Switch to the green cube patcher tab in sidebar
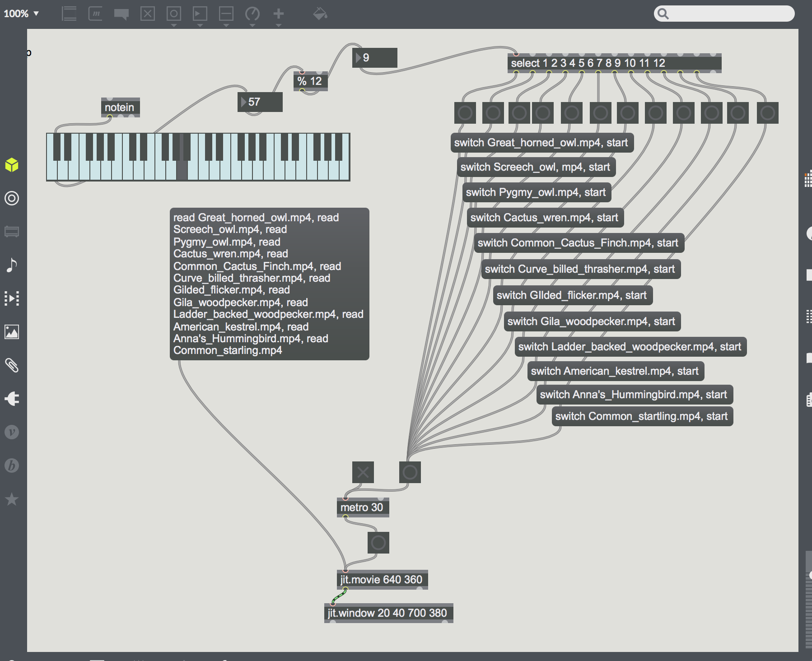Image resolution: width=812 pixels, height=661 pixels. 12,165
